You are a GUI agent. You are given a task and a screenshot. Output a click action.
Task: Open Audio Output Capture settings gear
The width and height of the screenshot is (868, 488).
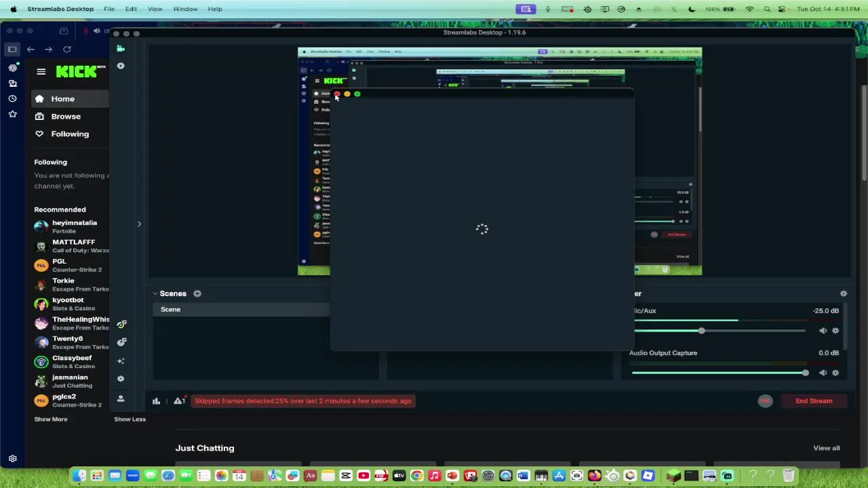coord(835,373)
